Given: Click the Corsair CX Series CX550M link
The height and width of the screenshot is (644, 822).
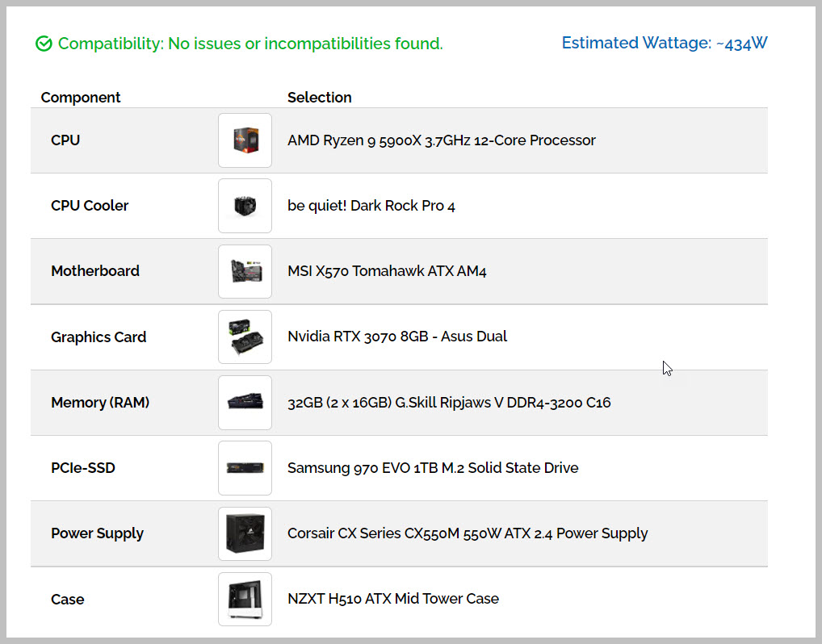Looking at the screenshot, I should 467,533.
